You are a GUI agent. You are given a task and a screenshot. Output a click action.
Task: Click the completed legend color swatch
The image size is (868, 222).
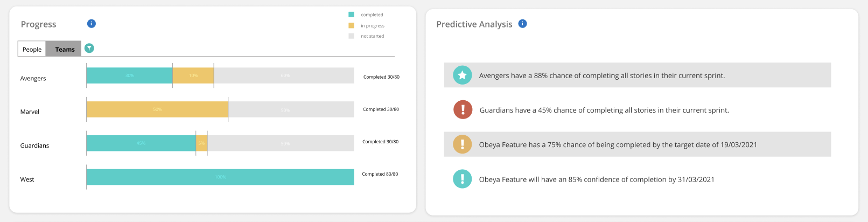(351, 15)
